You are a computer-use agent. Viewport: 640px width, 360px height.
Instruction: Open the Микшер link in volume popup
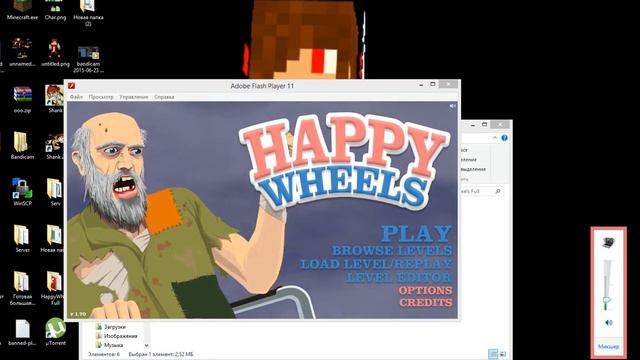point(608,347)
